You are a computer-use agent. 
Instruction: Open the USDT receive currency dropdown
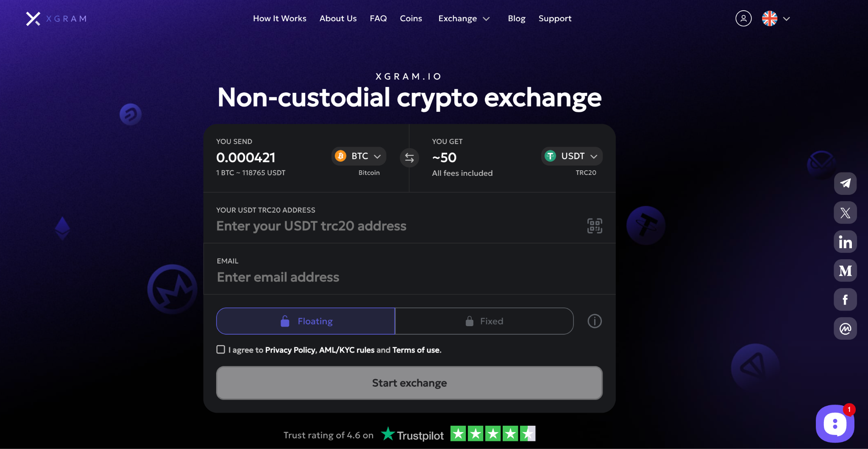coord(572,156)
